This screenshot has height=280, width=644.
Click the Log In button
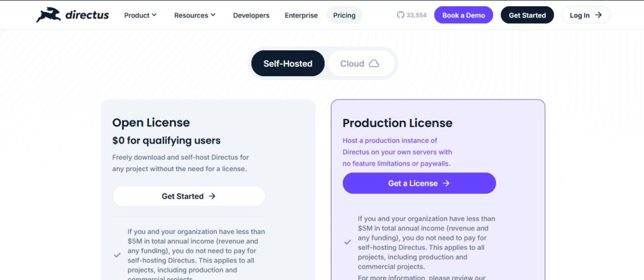pos(586,15)
